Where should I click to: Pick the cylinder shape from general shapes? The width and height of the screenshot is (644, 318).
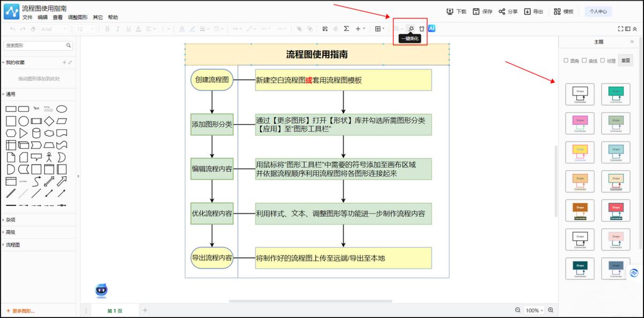tap(36, 133)
